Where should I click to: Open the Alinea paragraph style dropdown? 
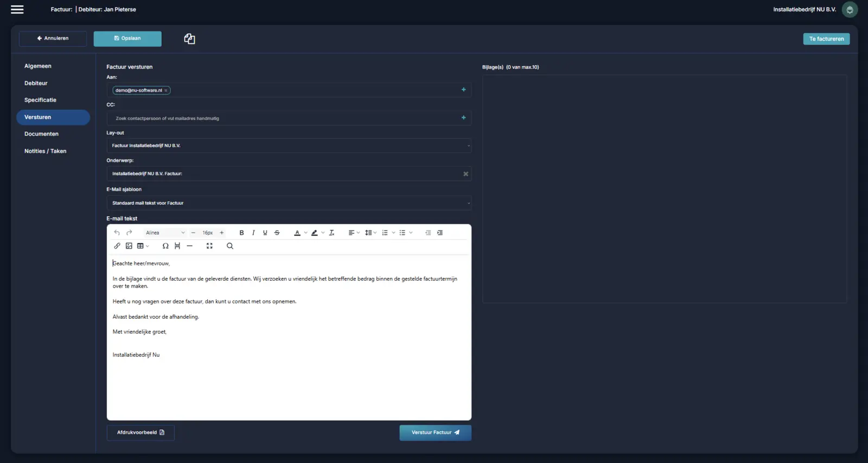coord(165,233)
